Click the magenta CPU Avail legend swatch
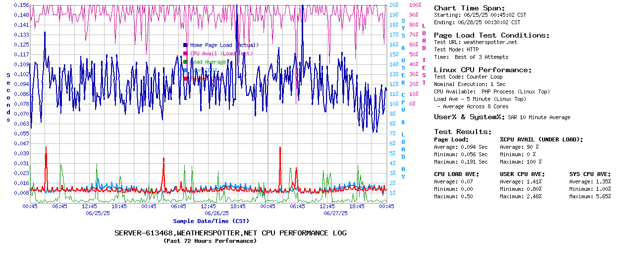 click(185, 53)
